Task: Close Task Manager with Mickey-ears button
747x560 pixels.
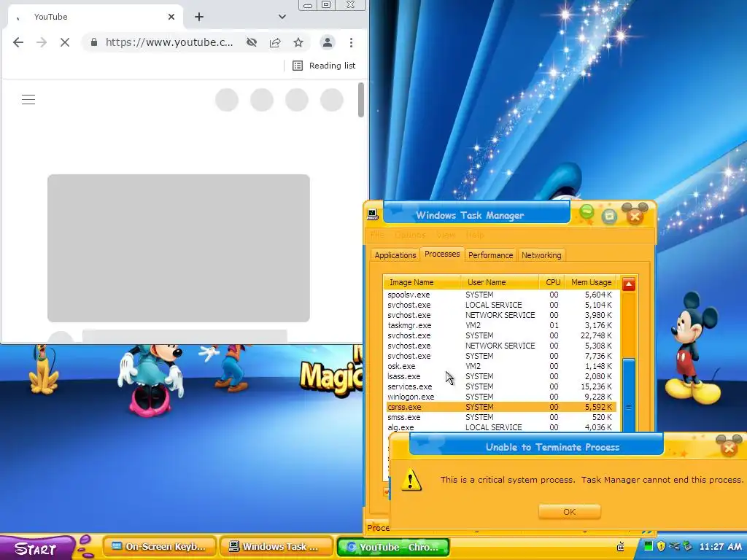Action: pos(635,215)
